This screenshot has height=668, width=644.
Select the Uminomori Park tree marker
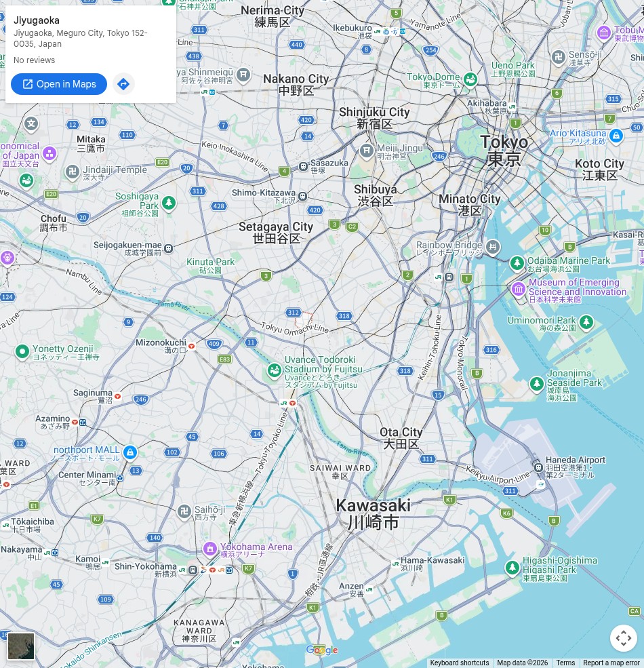pos(586,323)
